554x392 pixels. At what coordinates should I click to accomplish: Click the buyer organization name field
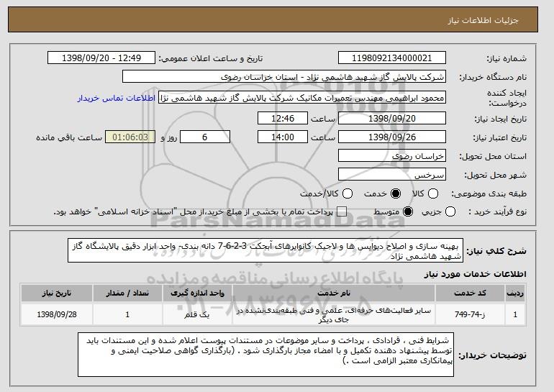click(x=284, y=77)
